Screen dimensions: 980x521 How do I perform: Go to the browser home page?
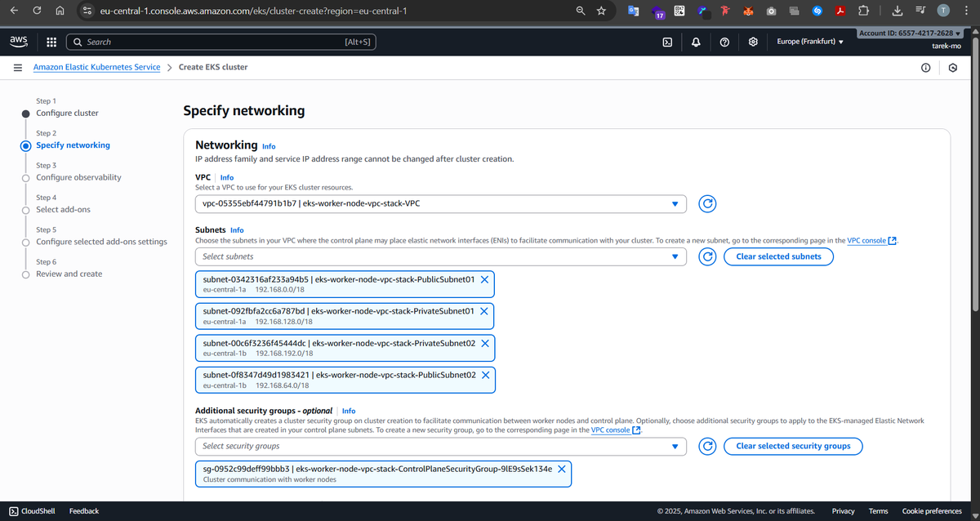click(60, 11)
